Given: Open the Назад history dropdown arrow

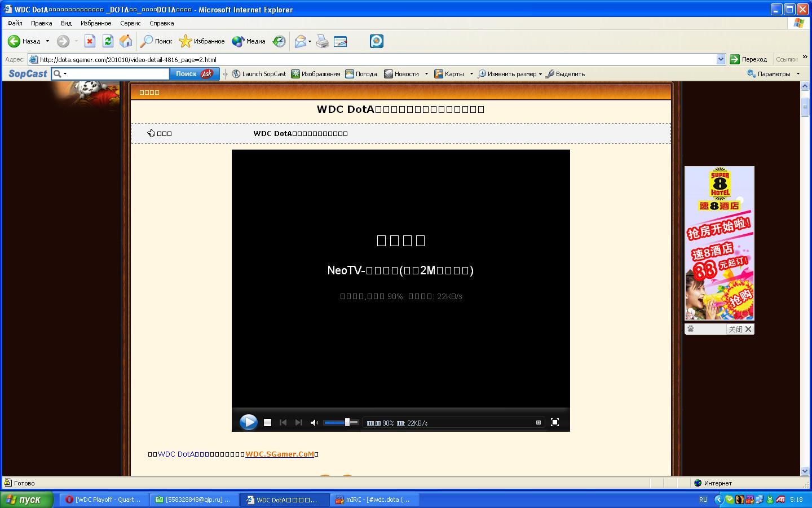Looking at the screenshot, I should click(x=47, y=41).
